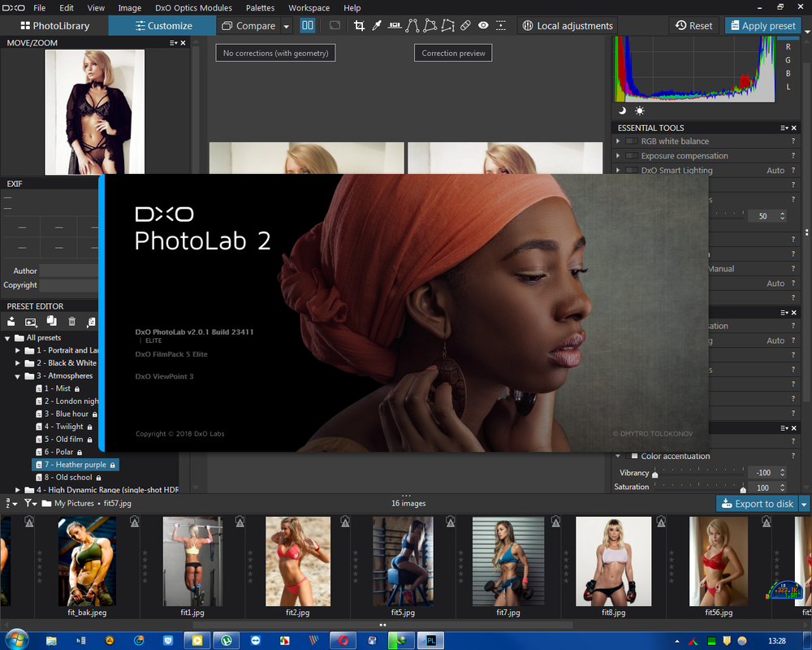Expand the 4 - High Dynamic Range folder

(x=18, y=489)
